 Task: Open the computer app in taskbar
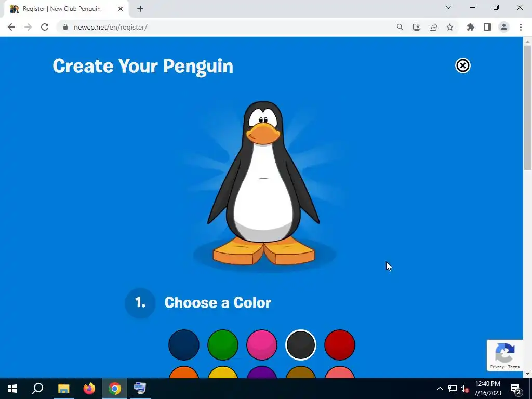point(140,389)
